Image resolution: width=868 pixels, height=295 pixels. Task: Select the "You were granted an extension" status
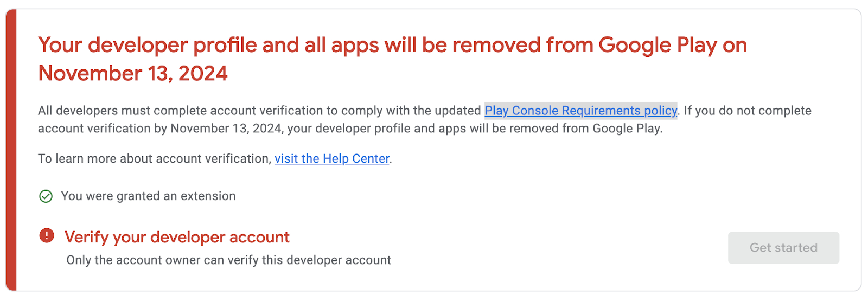[148, 196]
